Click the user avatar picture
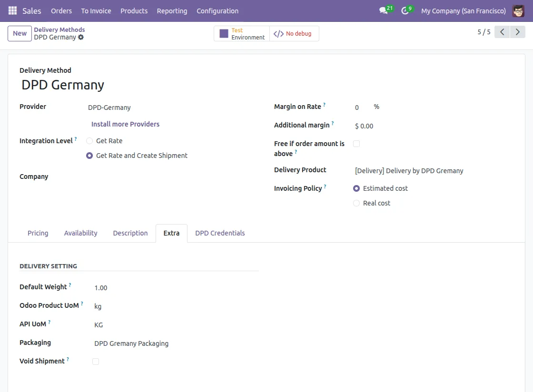 518,11
